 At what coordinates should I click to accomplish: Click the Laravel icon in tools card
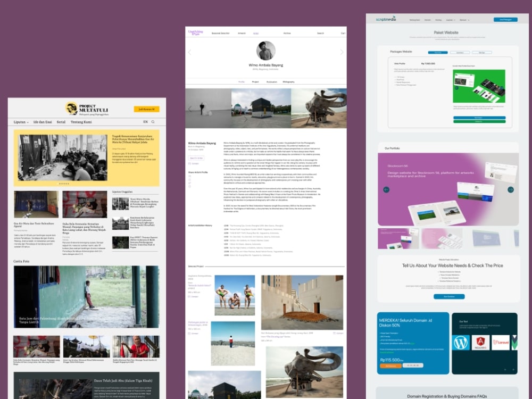point(501,343)
